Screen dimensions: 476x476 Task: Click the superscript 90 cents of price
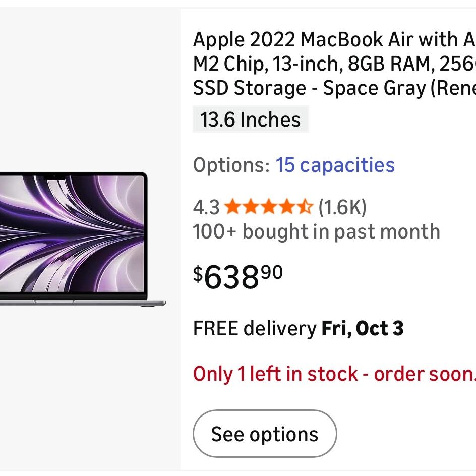272,272
